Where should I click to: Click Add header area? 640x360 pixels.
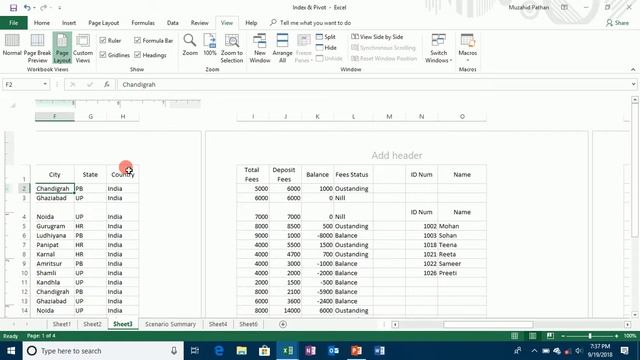(x=397, y=155)
